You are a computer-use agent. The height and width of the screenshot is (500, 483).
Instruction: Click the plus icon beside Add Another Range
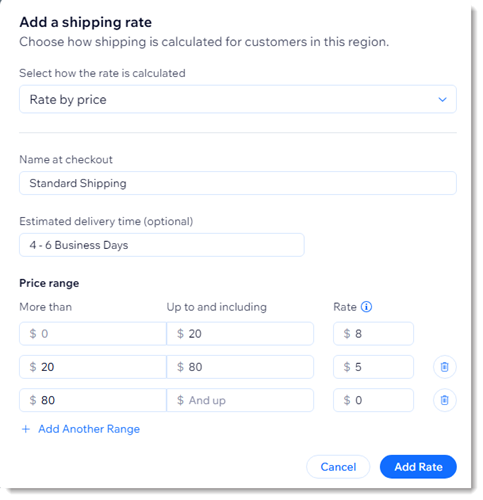coord(26,429)
